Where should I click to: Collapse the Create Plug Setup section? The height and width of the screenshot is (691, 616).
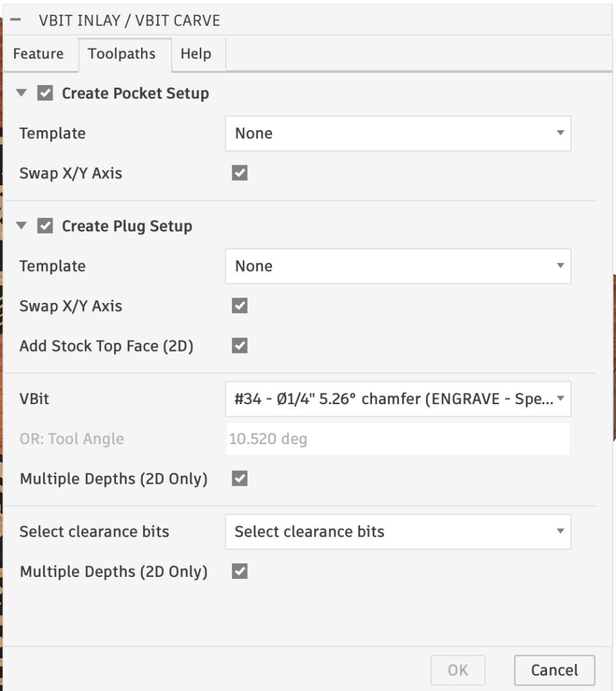pyautogui.click(x=21, y=225)
